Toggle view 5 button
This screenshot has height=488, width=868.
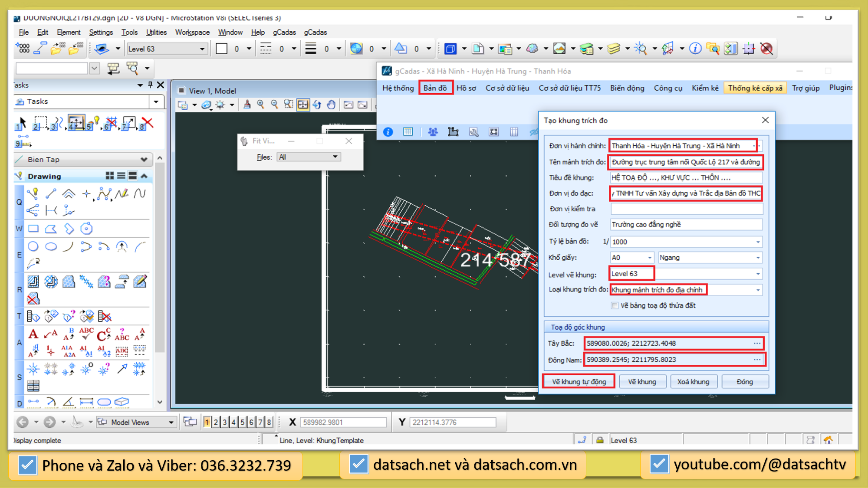click(242, 422)
